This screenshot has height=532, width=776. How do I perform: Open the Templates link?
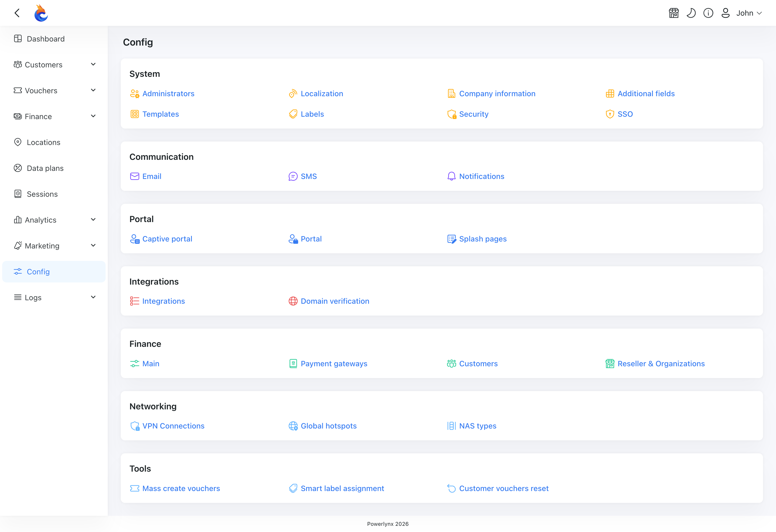coord(161,114)
